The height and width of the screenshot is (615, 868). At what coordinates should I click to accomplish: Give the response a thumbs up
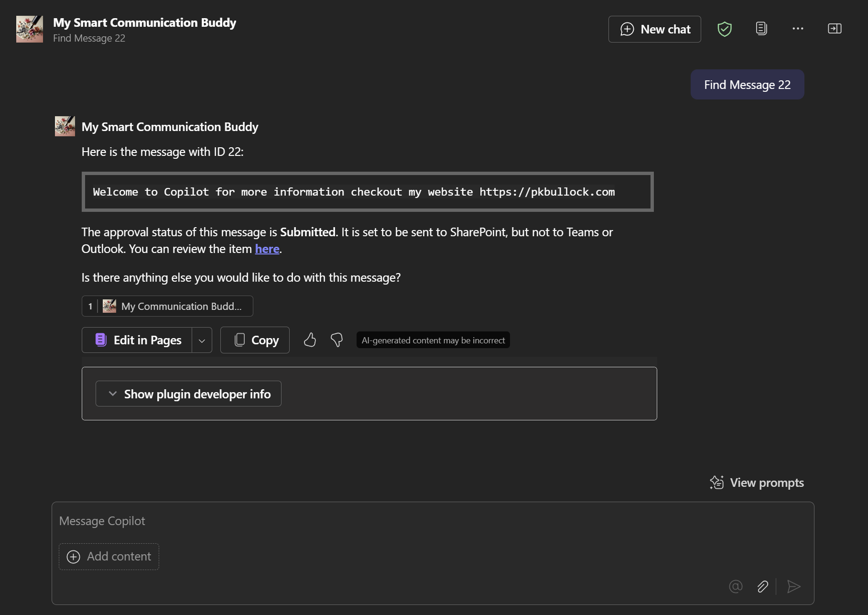click(310, 340)
